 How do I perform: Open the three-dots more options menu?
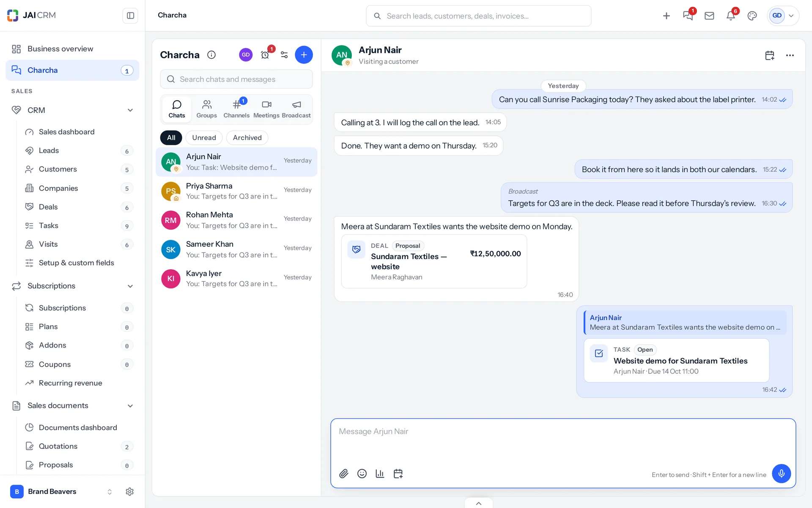790,55
